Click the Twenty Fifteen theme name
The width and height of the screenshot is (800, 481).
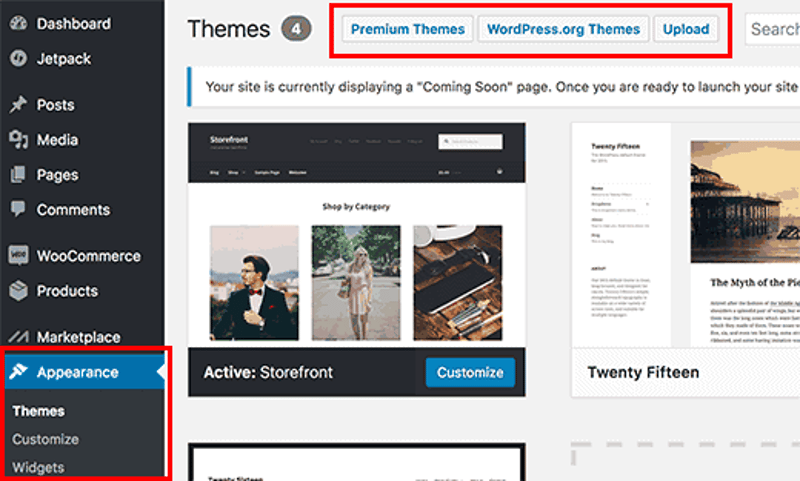(643, 372)
